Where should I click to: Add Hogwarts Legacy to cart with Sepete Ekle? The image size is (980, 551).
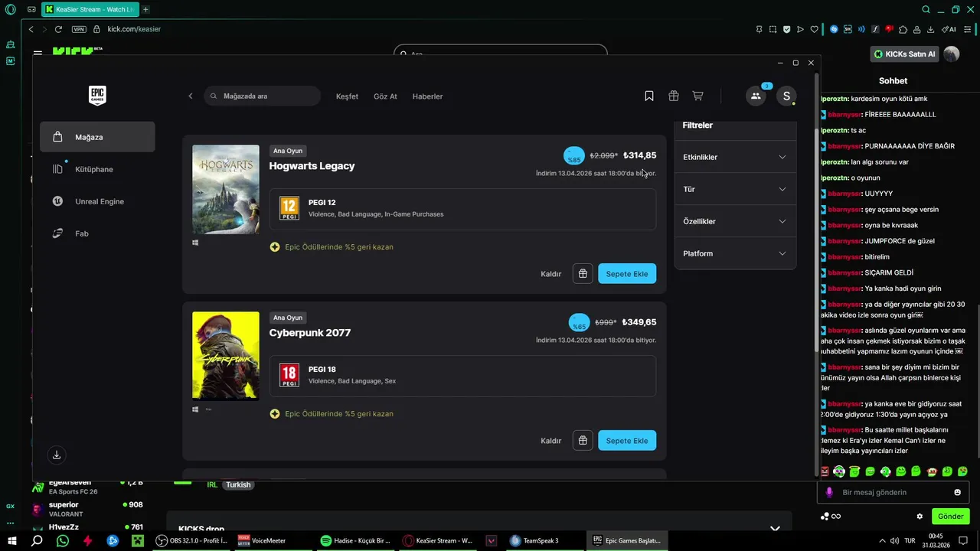(x=627, y=273)
